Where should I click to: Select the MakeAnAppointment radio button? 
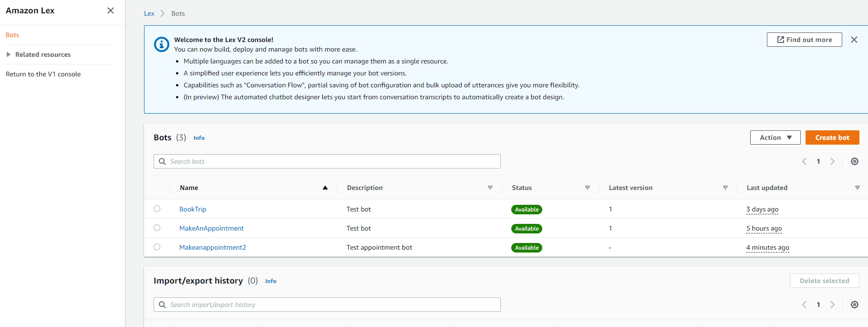tap(157, 228)
